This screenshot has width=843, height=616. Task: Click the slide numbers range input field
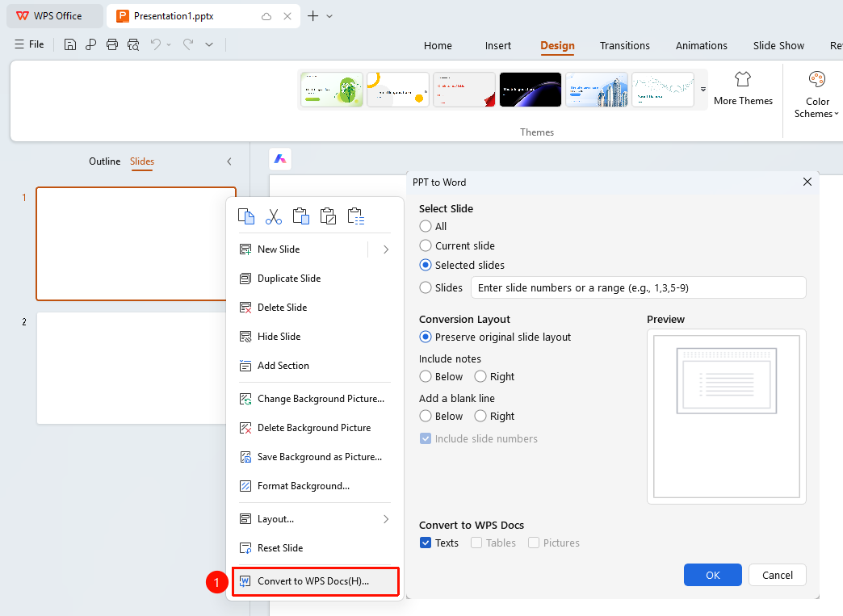click(x=639, y=287)
